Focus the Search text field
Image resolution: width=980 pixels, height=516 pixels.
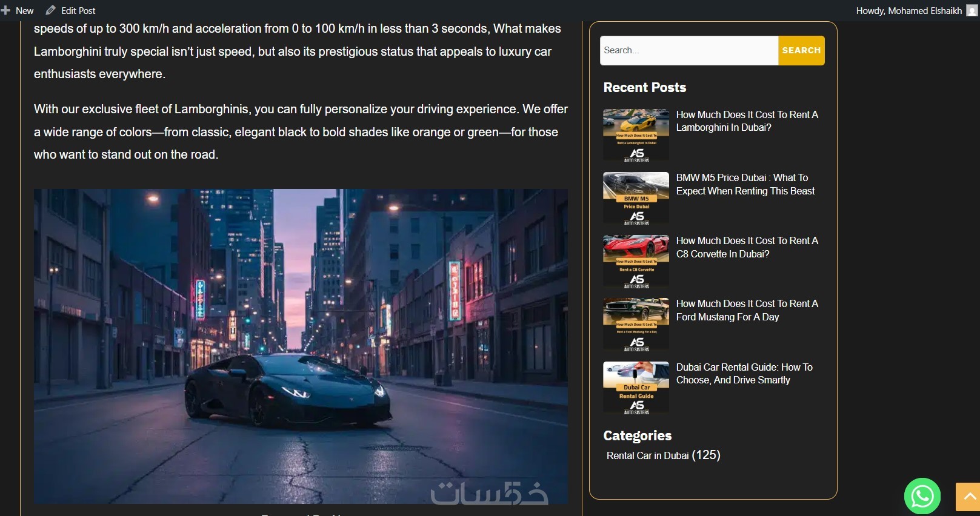[689, 50]
